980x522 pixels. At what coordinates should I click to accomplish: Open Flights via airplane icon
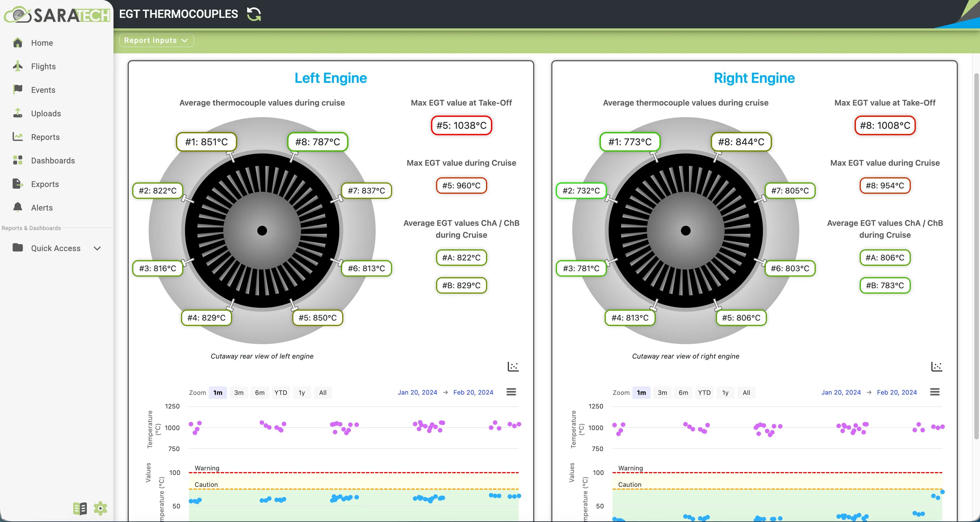point(18,66)
